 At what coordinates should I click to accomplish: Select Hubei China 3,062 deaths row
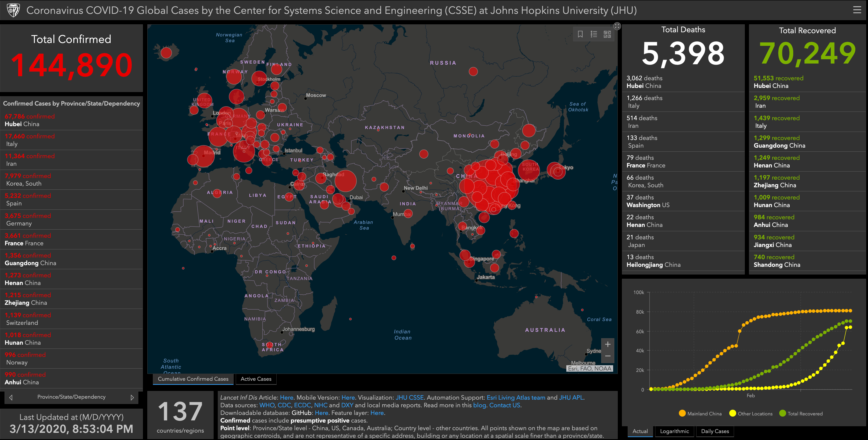tap(683, 82)
